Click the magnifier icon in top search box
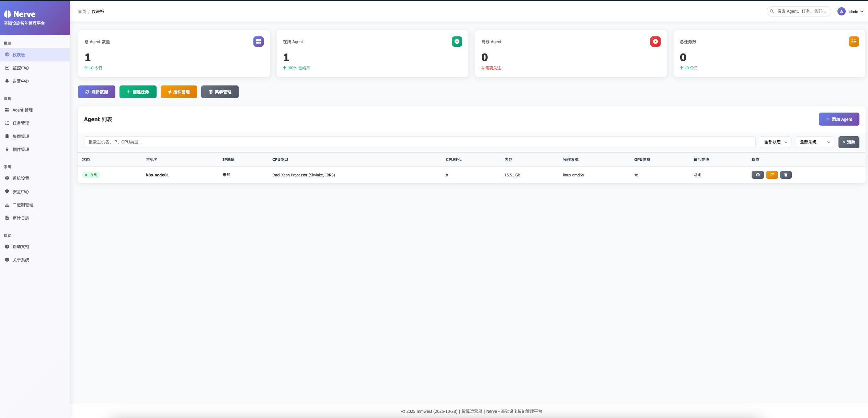Screen dimensions: 868x418 click(772, 11)
